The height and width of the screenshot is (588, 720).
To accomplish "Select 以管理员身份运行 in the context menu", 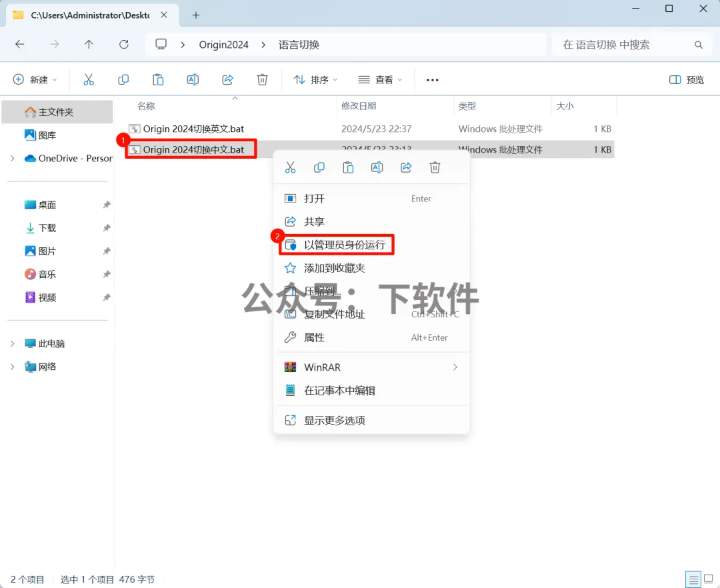I will tap(371, 245).
